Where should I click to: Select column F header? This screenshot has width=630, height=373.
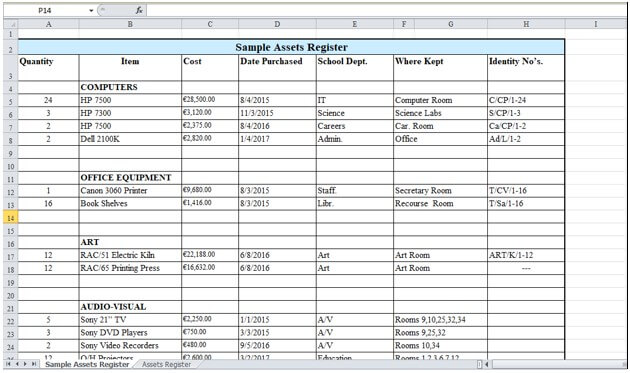click(404, 24)
